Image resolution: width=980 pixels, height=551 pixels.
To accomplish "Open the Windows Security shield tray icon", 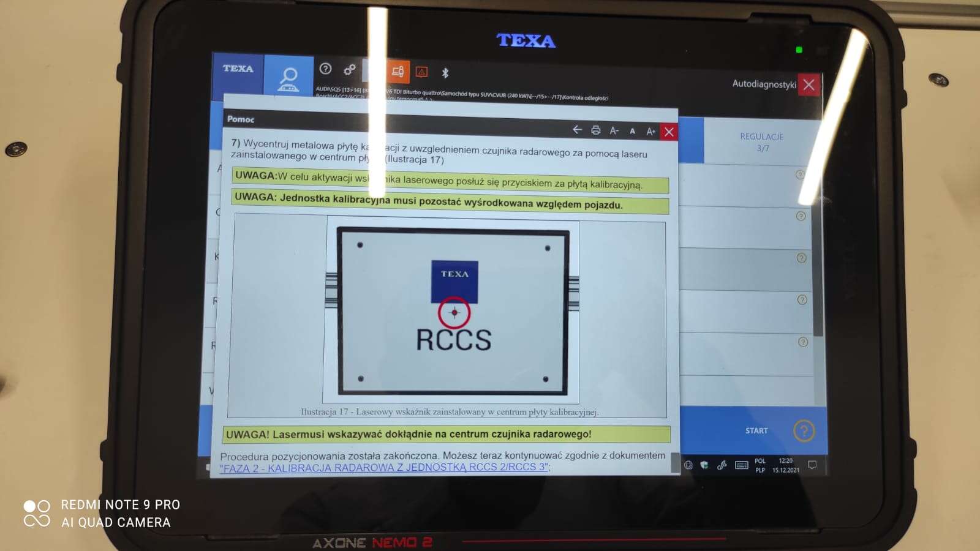I will click(704, 465).
